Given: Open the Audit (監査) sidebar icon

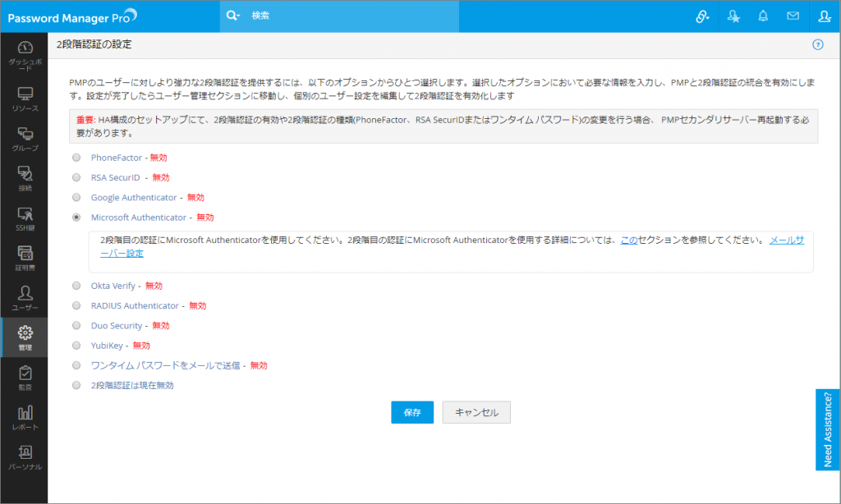Looking at the screenshot, I should 24,378.
